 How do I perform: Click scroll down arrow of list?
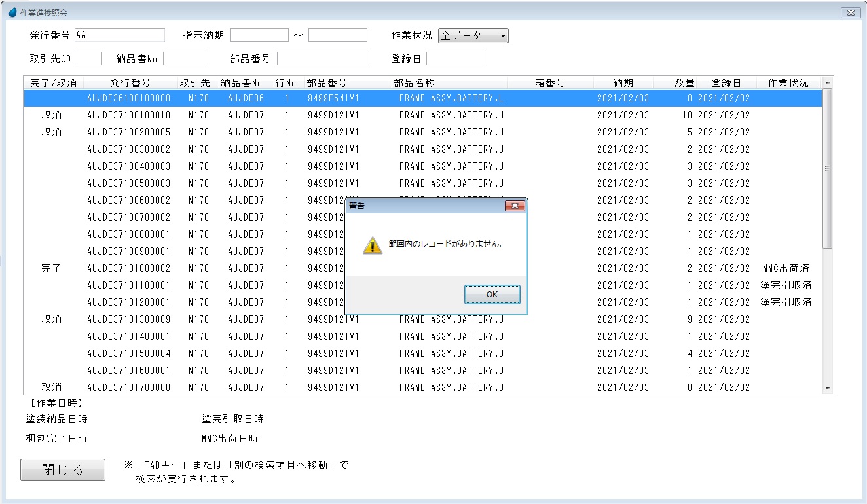point(828,388)
